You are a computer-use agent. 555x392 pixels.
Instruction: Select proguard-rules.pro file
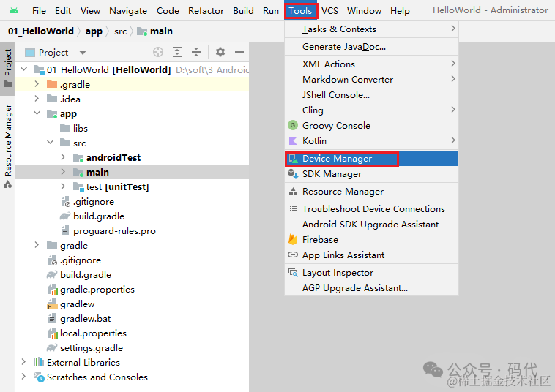[x=108, y=231]
